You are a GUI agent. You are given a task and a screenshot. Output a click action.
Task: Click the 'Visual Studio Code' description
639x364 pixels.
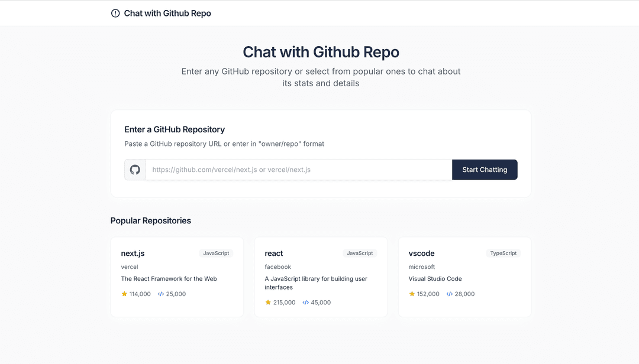[x=435, y=278]
